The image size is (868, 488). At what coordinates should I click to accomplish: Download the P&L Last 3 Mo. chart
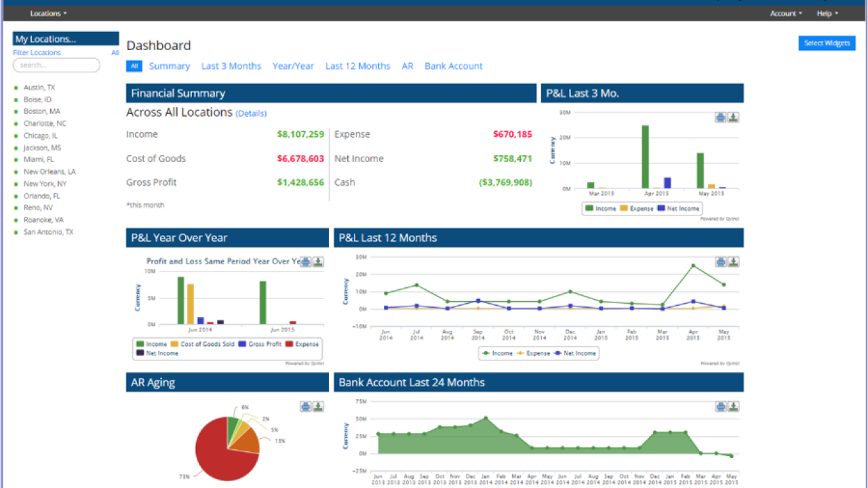tap(733, 117)
